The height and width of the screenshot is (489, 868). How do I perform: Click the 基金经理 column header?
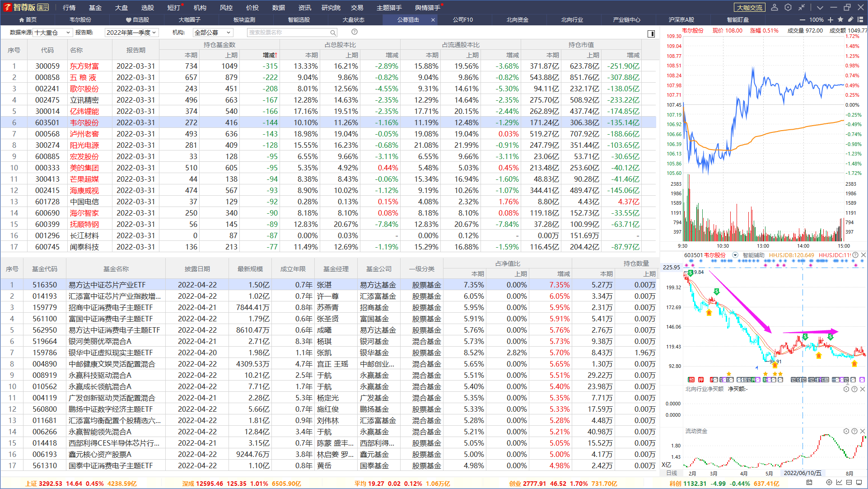pyautogui.click(x=336, y=269)
